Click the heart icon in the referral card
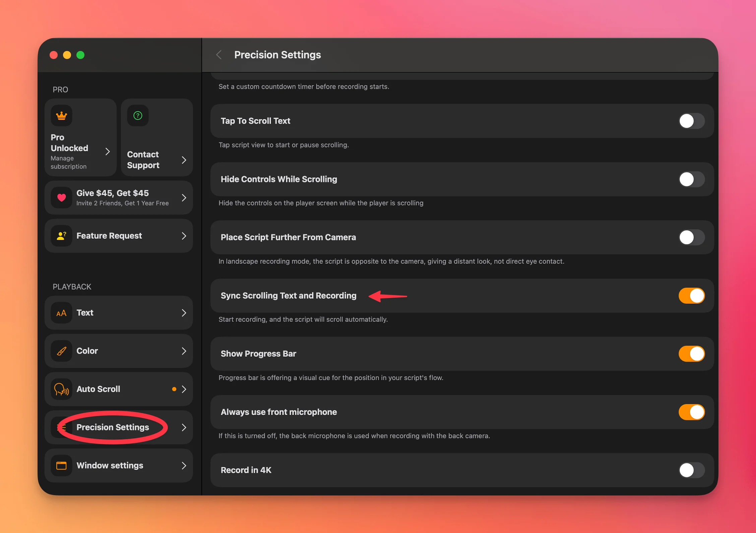Viewport: 756px width, 533px height. click(61, 198)
